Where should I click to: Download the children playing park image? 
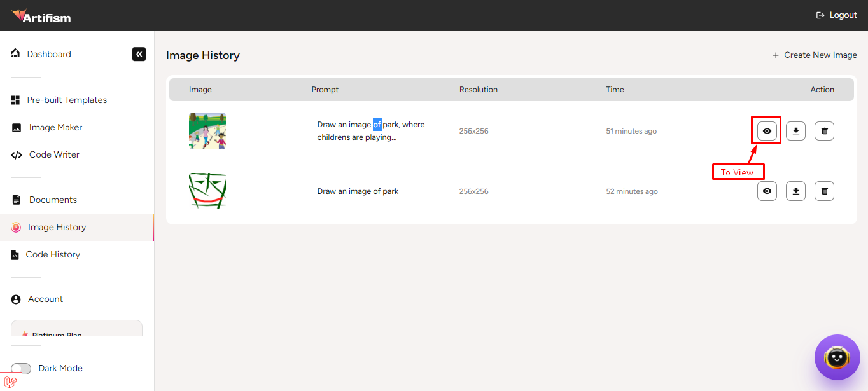[795, 131]
